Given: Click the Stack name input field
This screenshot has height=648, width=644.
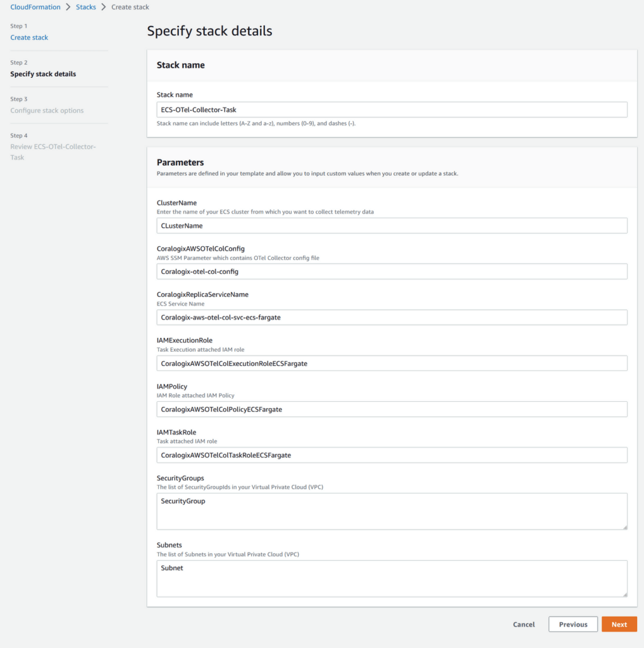Looking at the screenshot, I should click(x=392, y=109).
